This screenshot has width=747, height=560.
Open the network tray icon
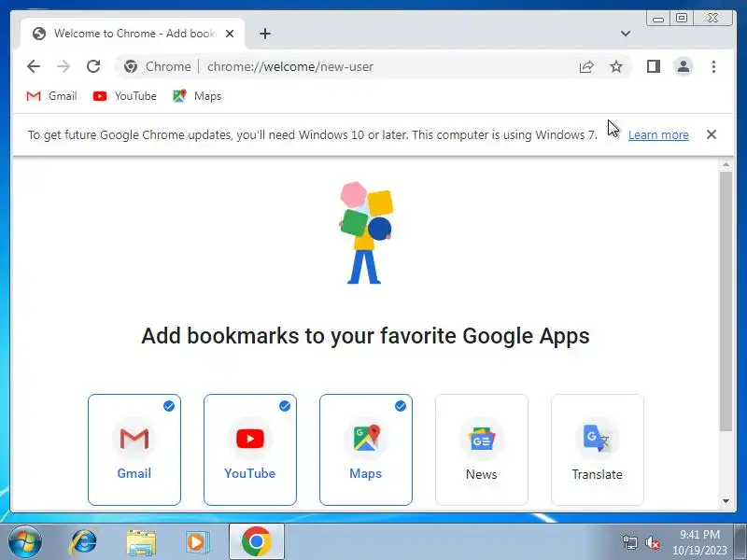point(629,542)
